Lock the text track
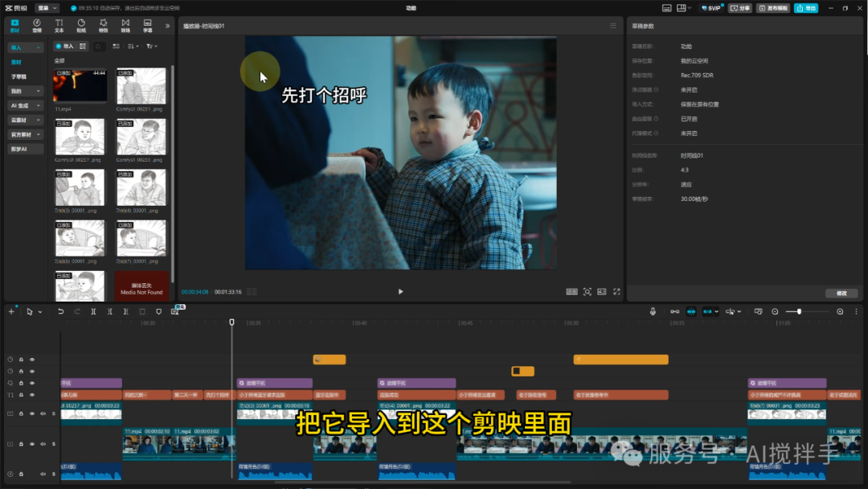Image resolution: width=868 pixels, height=489 pixels. 21,395
